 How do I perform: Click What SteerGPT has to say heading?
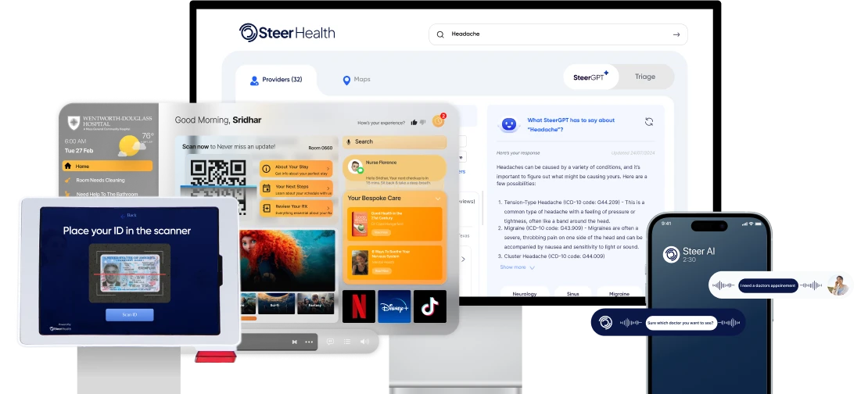pos(571,124)
